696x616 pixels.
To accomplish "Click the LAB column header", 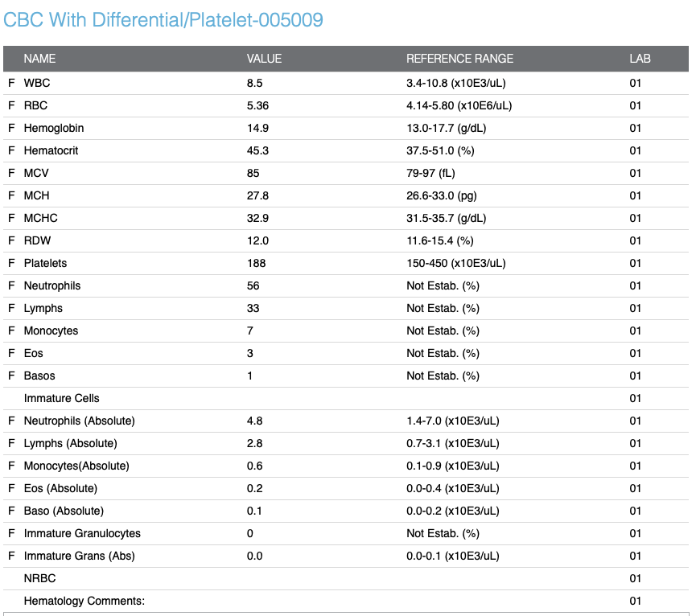I will (x=640, y=59).
